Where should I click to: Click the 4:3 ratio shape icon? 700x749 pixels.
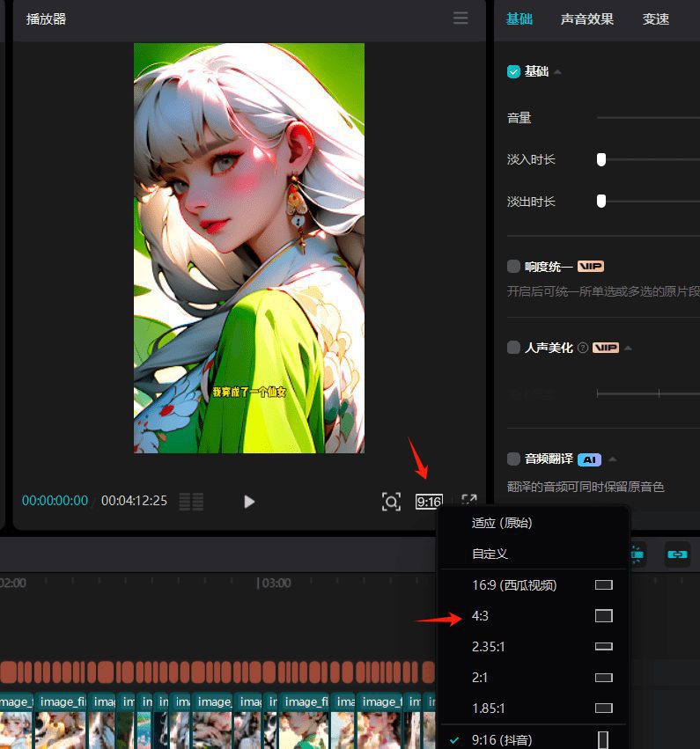(603, 616)
